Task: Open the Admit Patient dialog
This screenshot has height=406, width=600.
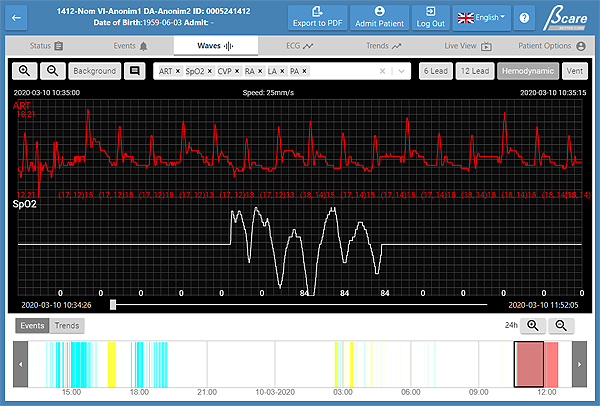Action: (379, 18)
